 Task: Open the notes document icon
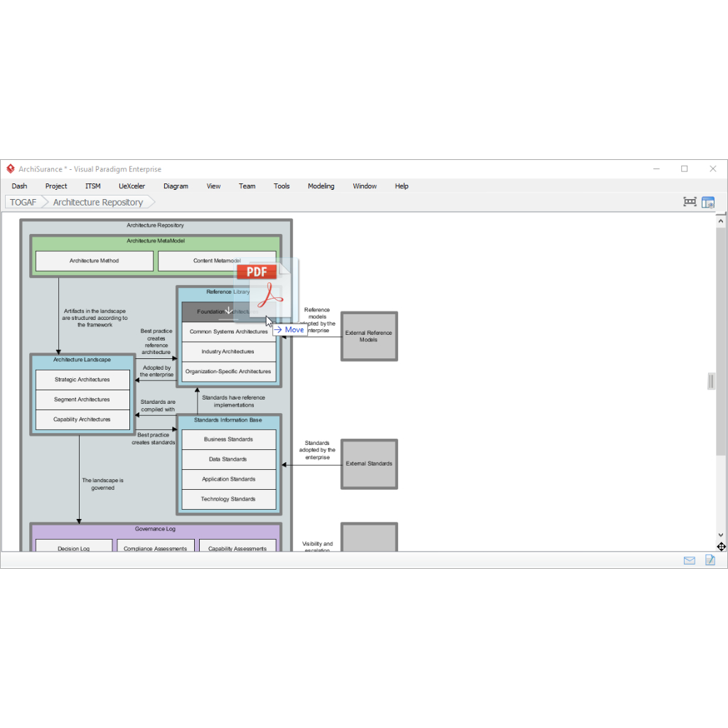(x=710, y=560)
